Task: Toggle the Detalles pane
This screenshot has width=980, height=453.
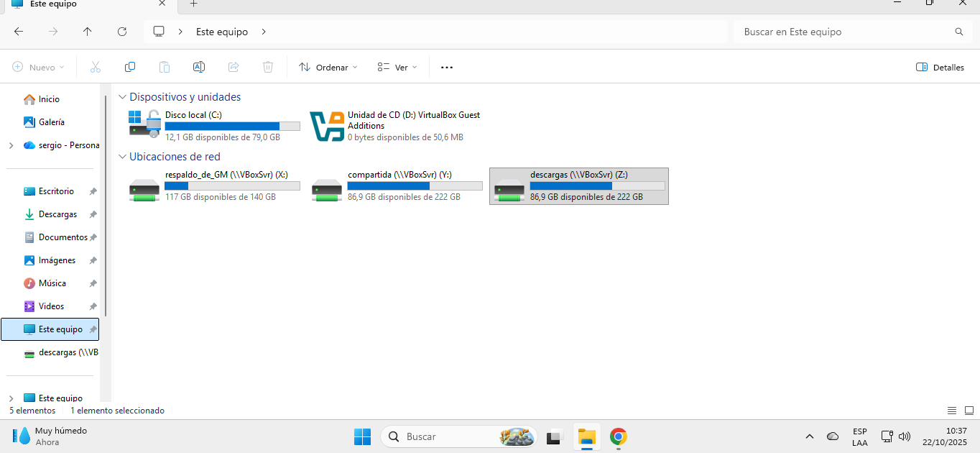Action: 940,67
